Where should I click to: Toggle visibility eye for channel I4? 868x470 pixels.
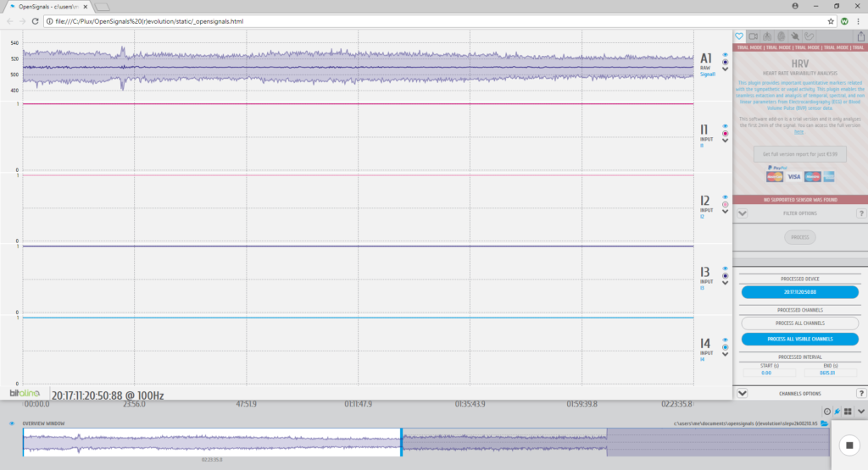point(725,340)
